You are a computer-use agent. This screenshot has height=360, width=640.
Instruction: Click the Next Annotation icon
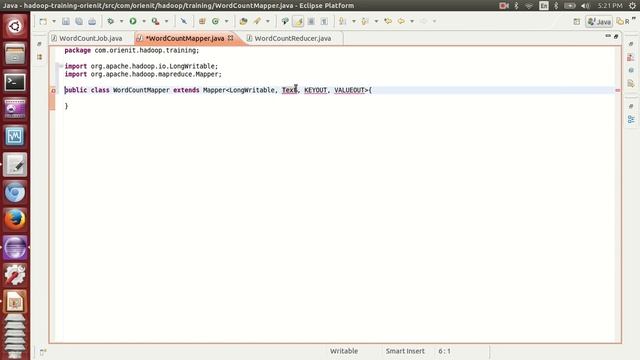pos(342,21)
